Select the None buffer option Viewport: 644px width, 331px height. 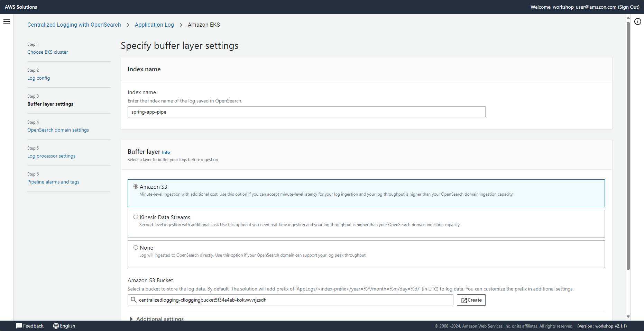click(136, 248)
